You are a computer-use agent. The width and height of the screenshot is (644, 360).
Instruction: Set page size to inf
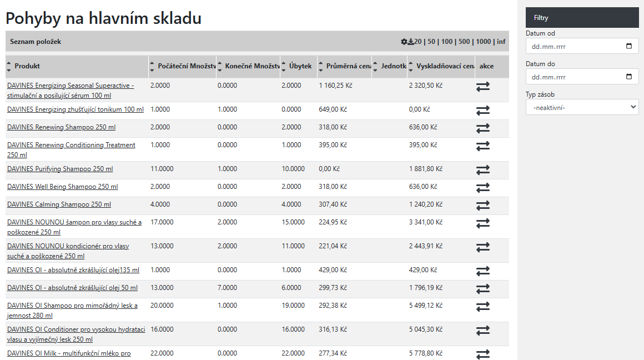point(501,42)
